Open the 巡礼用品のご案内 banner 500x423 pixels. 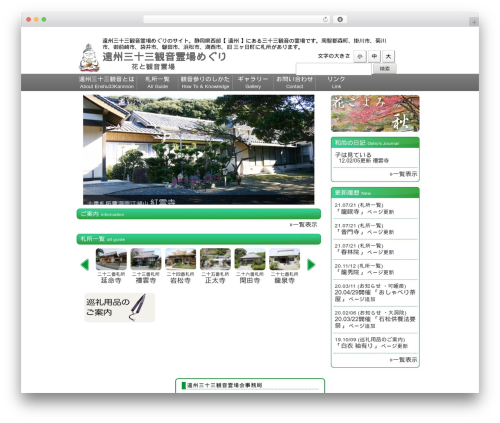(x=120, y=307)
